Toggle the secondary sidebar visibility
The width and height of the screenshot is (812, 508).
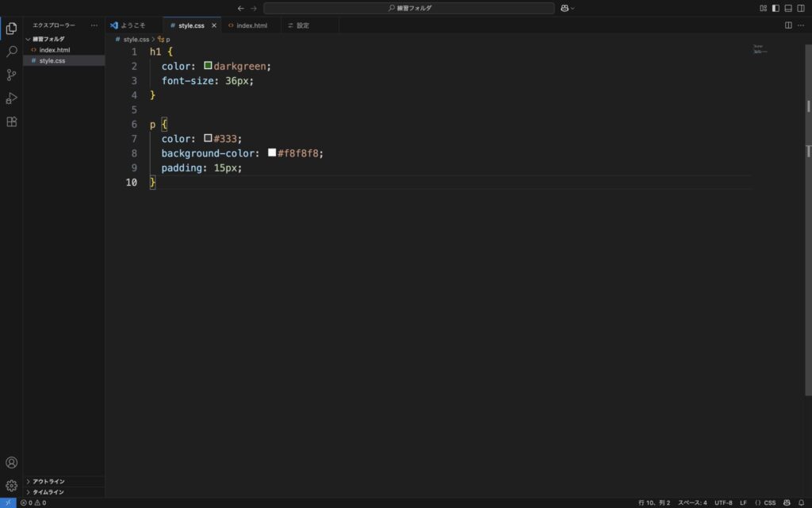801,8
